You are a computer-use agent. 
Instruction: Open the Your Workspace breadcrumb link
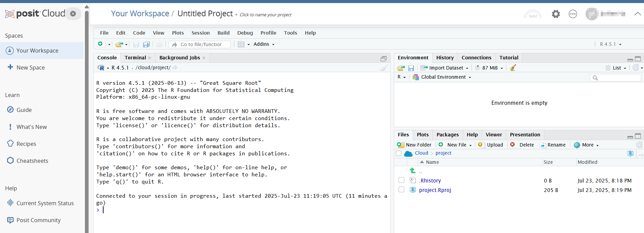(x=140, y=14)
